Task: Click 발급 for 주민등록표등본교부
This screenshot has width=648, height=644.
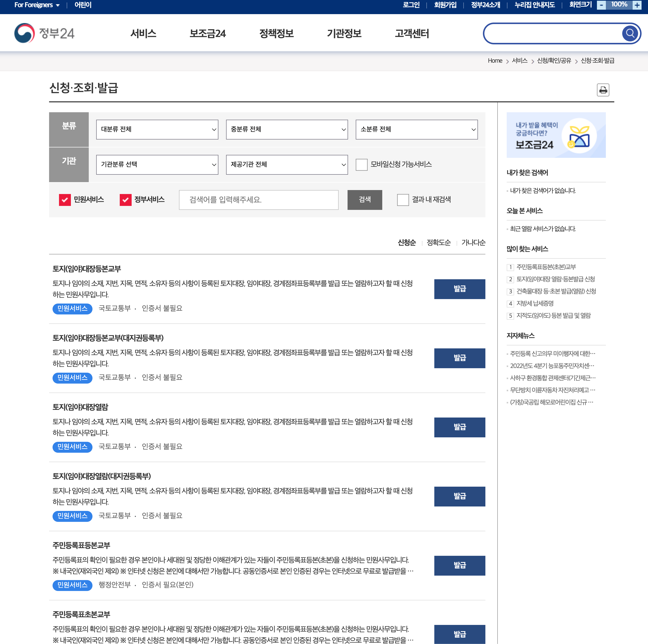Action: click(459, 565)
